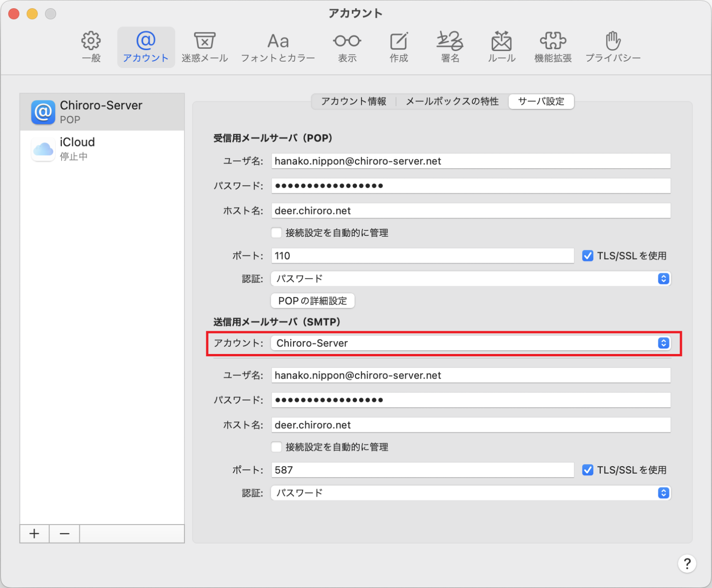This screenshot has width=712, height=588.
Task: Select the 表示 (Viewing) preferences icon
Action: [x=347, y=46]
